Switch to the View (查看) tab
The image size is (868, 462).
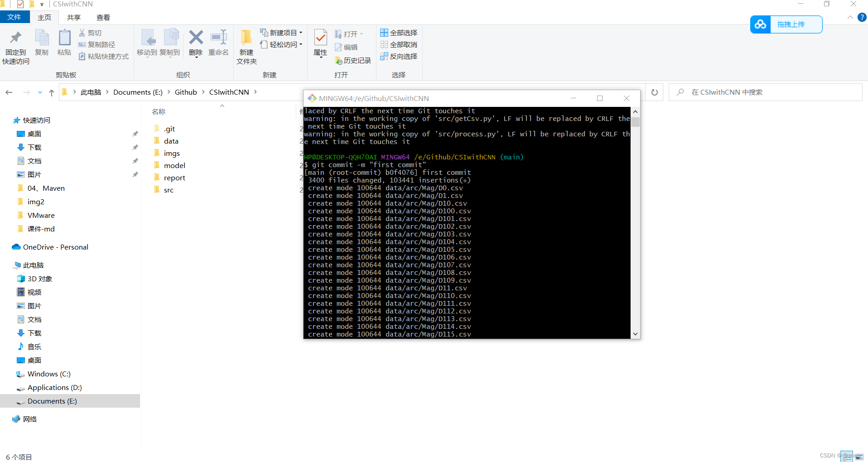click(103, 18)
